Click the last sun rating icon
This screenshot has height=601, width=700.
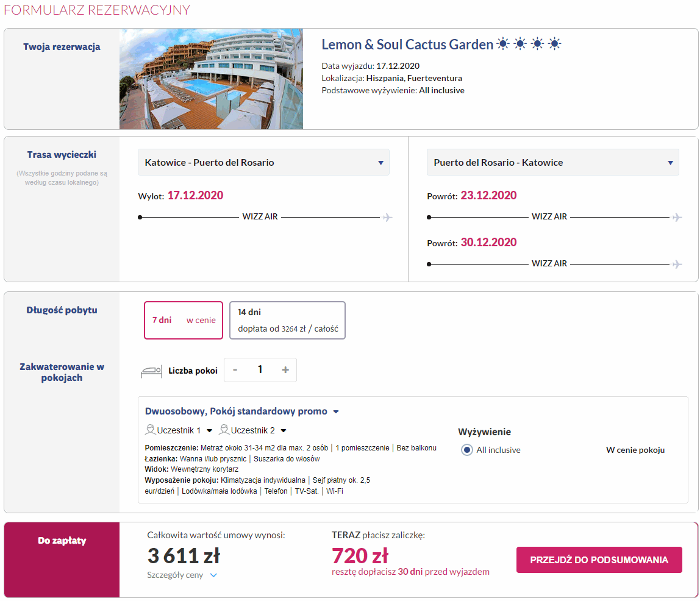click(554, 44)
